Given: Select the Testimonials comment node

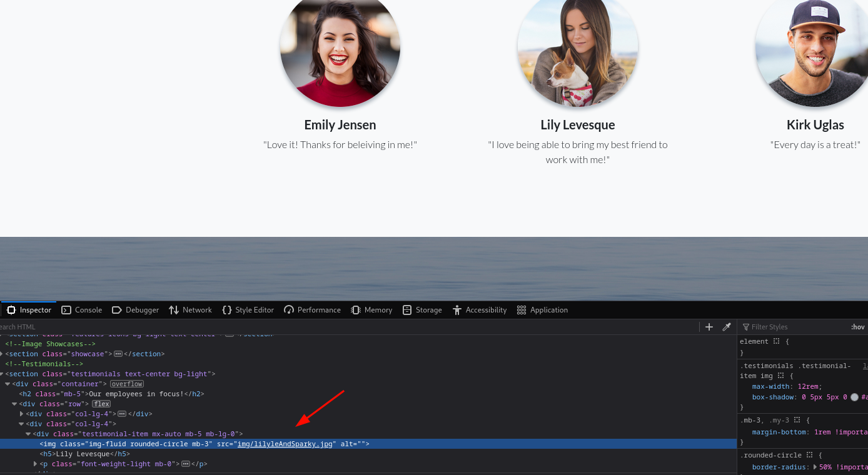Looking at the screenshot, I should pyautogui.click(x=44, y=364).
